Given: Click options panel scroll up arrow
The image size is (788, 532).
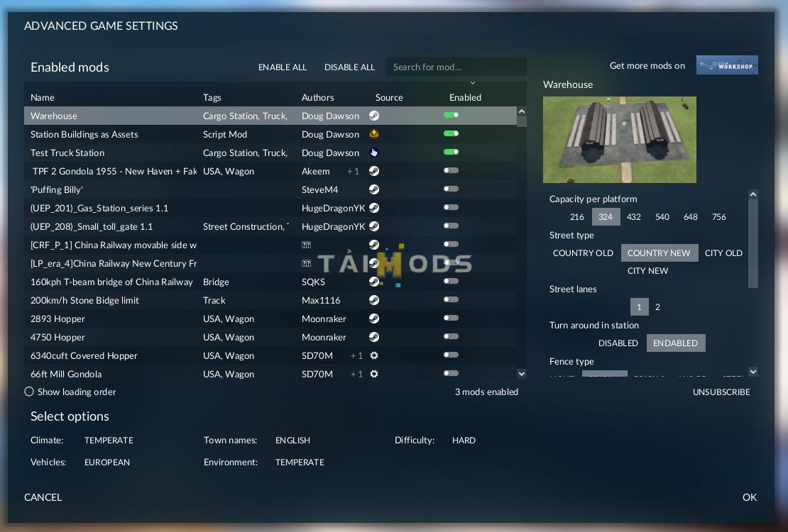Looking at the screenshot, I should 753,194.
